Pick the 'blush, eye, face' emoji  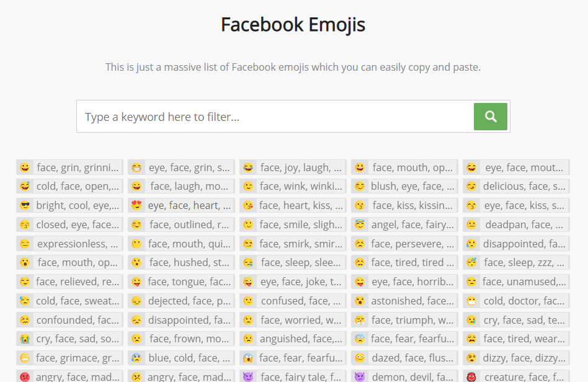click(404, 186)
